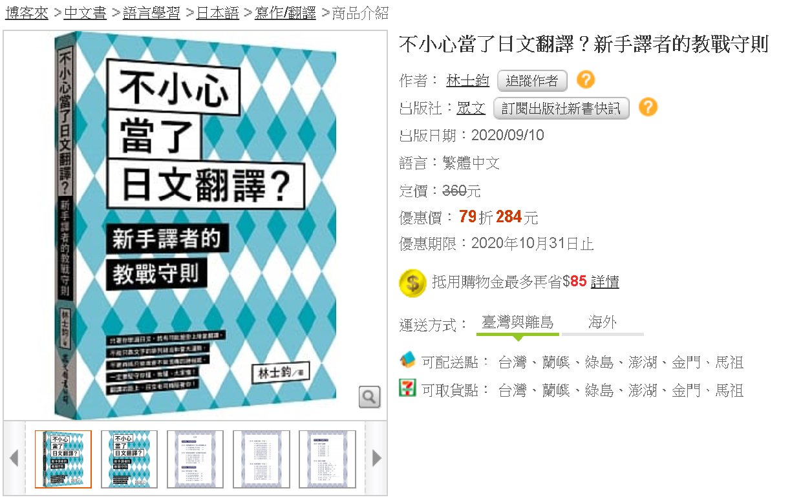
Task: Switch to 海外 shipping tab
Action: click(603, 322)
